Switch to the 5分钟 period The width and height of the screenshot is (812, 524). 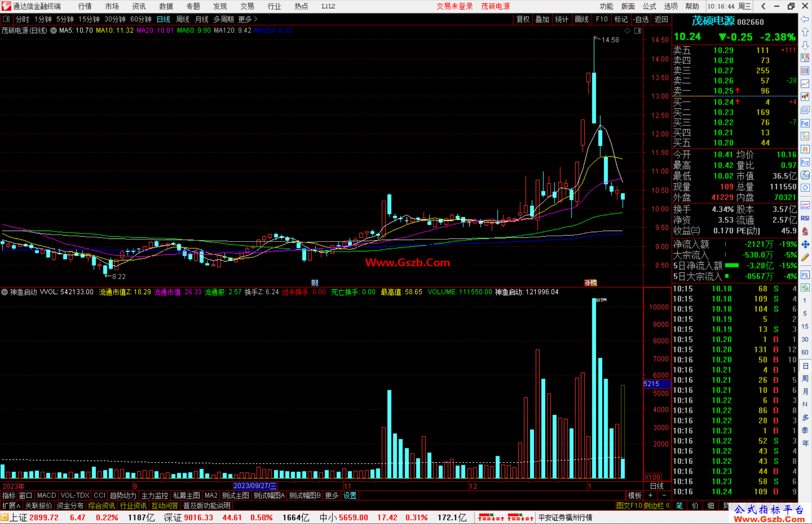click(65, 19)
